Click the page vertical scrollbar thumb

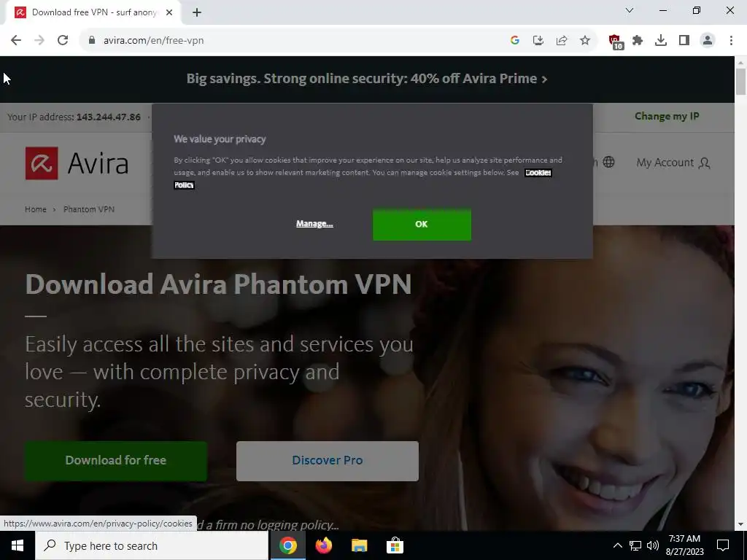point(741,82)
